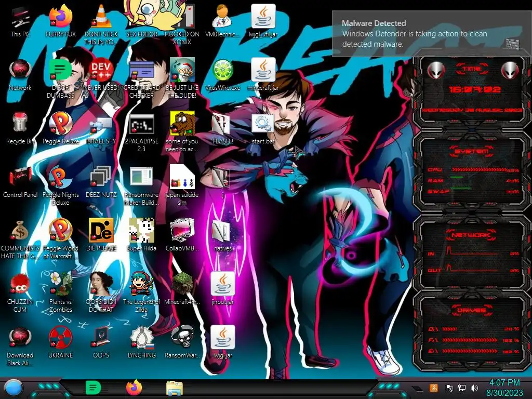
Task: Click the SYSTEM widget header
Action: click(x=471, y=151)
